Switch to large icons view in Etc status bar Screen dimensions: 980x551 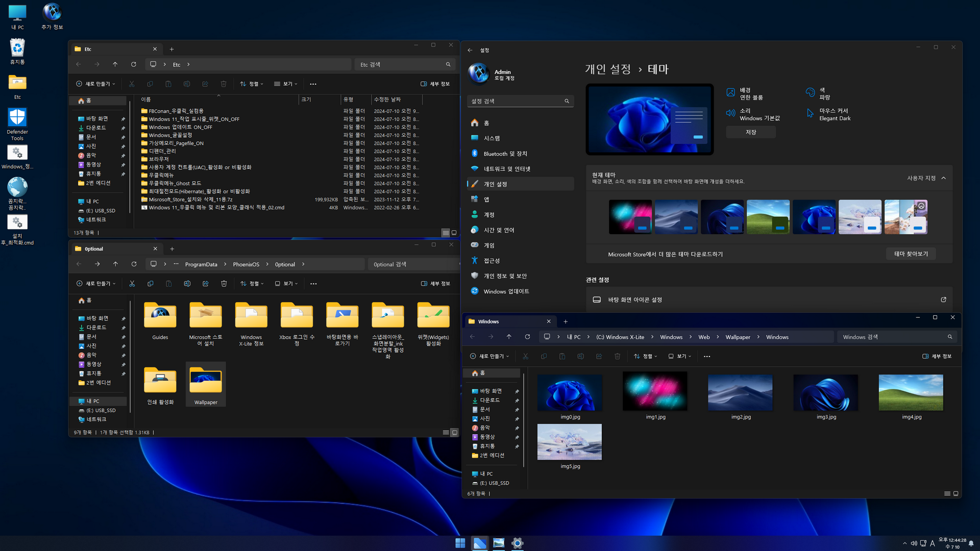click(x=454, y=233)
